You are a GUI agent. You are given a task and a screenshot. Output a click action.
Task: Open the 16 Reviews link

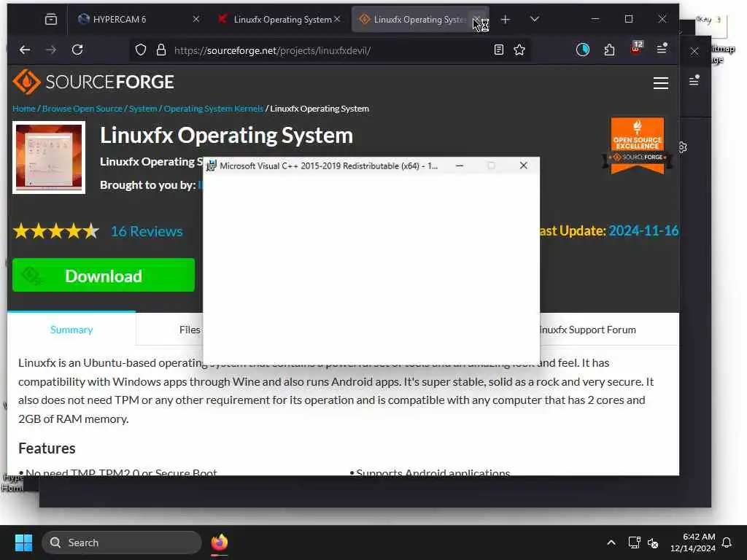147,231
